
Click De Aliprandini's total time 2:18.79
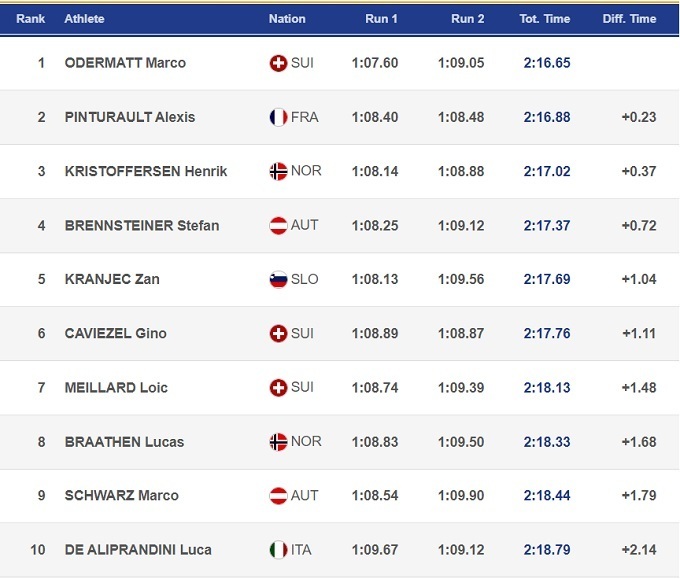(x=547, y=549)
